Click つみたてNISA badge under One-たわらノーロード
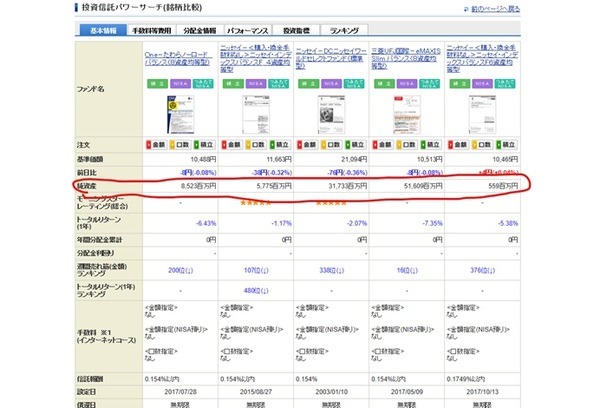The image size is (600, 408). pos(203,83)
